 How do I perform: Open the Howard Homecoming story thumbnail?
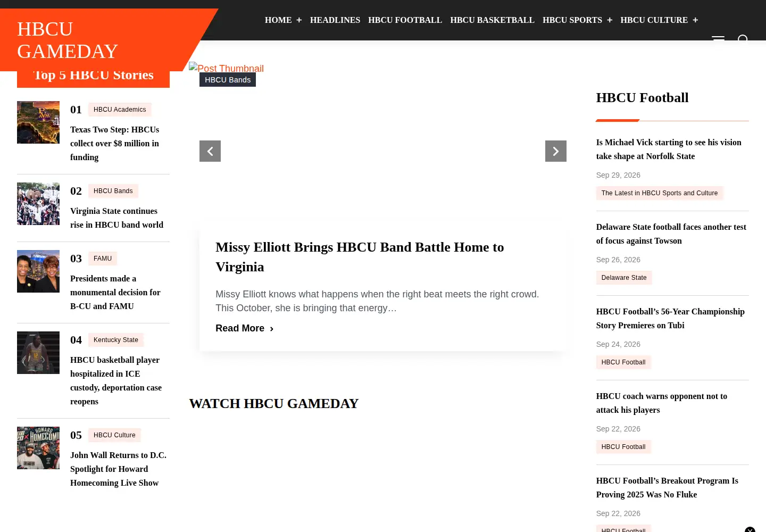tap(38, 448)
